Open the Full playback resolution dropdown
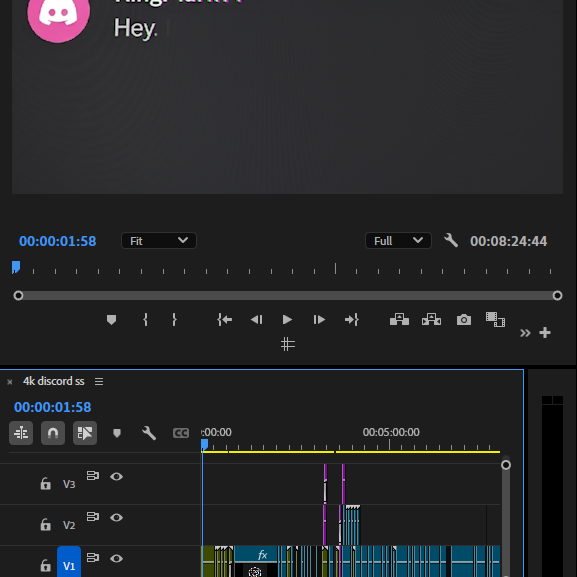The width and height of the screenshot is (577, 577). pyautogui.click(x=398, y=241)
